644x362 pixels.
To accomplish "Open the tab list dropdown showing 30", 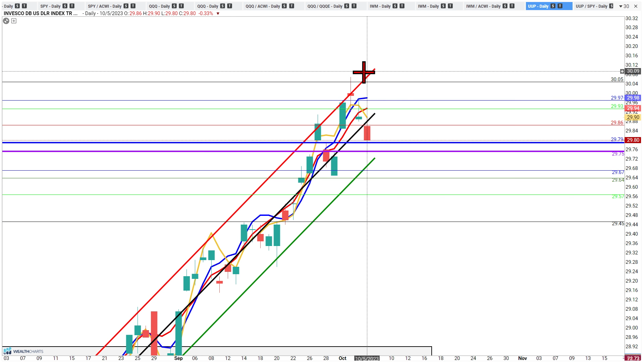I will tap(624, 6).
